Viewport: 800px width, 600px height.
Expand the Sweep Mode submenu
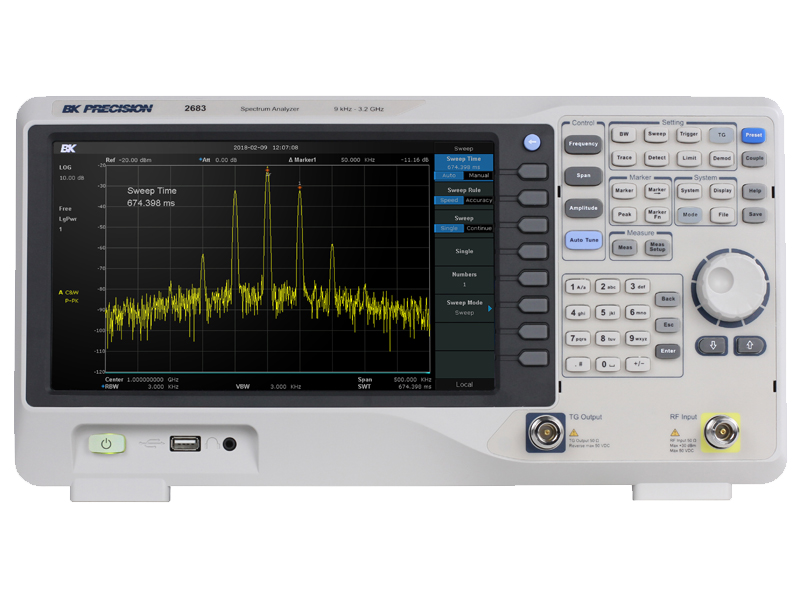tap(465, 308)
